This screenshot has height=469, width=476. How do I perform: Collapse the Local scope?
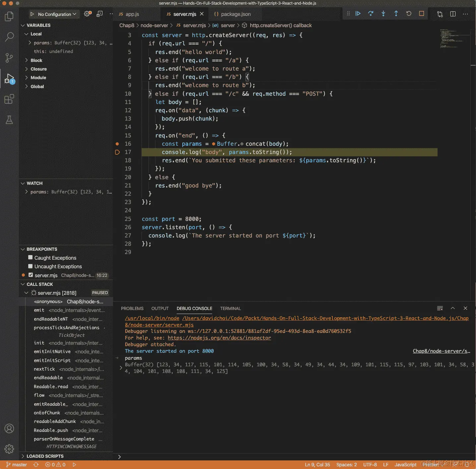click(x=26, y=34)
